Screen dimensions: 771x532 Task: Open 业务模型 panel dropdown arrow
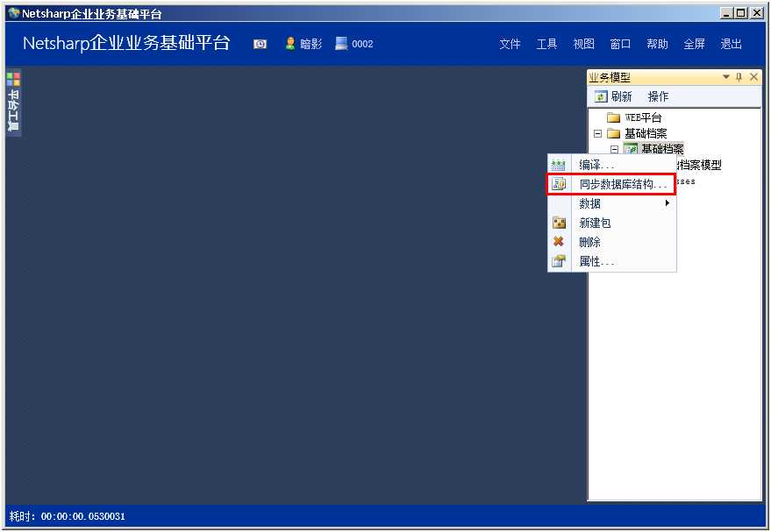725,77
